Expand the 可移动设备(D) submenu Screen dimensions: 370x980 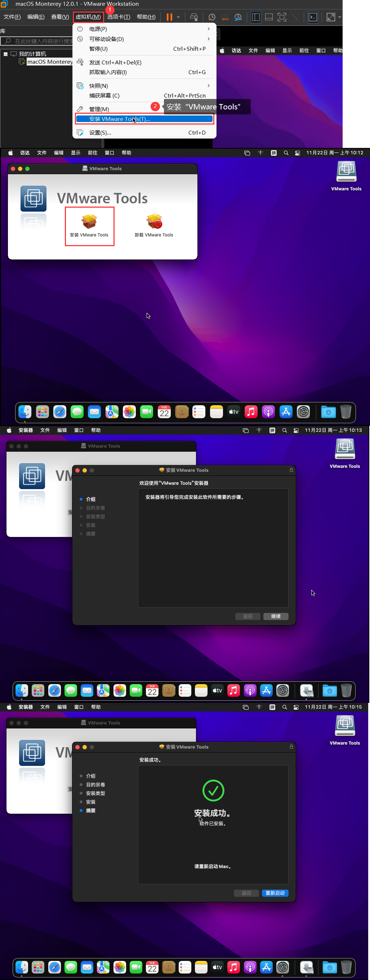[144, 39]
